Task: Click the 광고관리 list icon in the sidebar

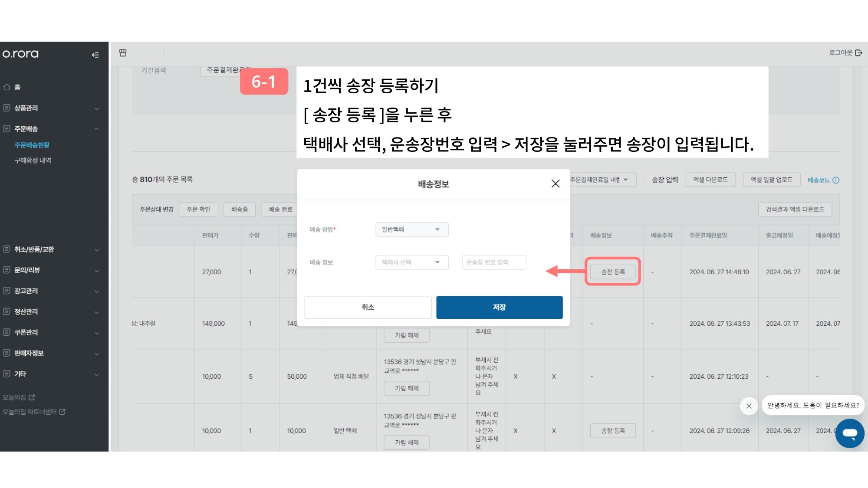Action: pyautogui.click(x=7, y=290)
